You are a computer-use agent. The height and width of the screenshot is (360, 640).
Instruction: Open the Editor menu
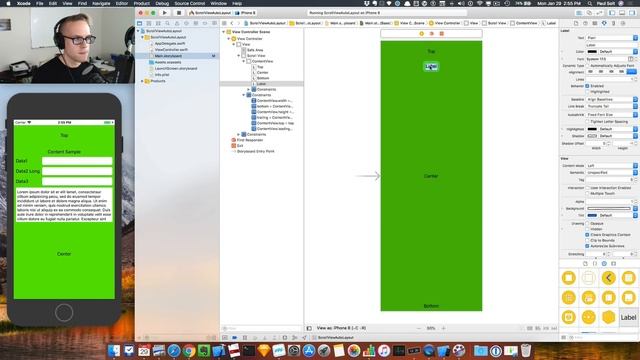(122, 3)
